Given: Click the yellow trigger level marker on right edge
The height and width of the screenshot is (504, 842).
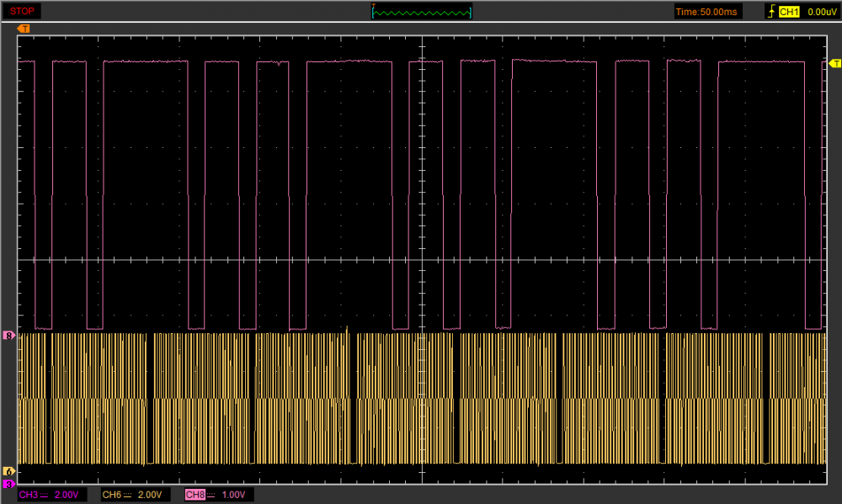Looking at the screenshot, I should (835, 64).
